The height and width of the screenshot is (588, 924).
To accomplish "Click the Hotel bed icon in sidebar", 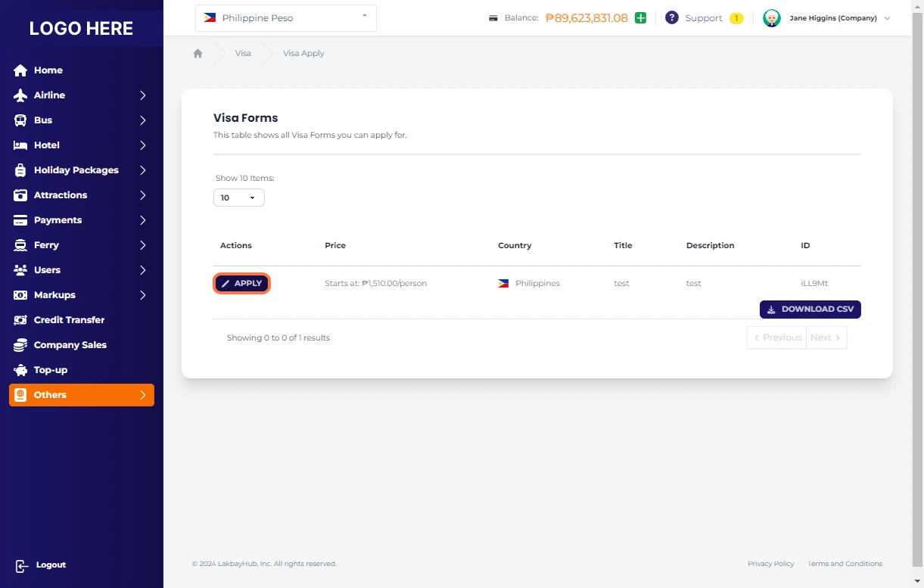I will click(x=20, y=145).
